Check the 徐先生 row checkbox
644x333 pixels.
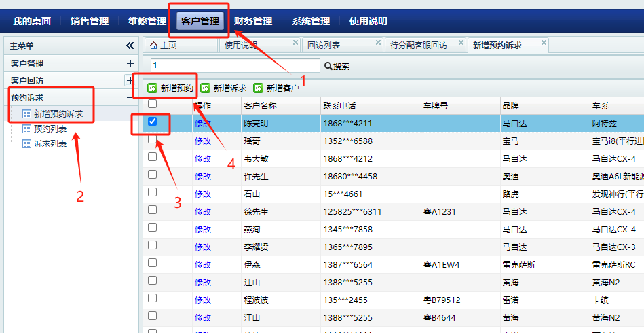153,210
